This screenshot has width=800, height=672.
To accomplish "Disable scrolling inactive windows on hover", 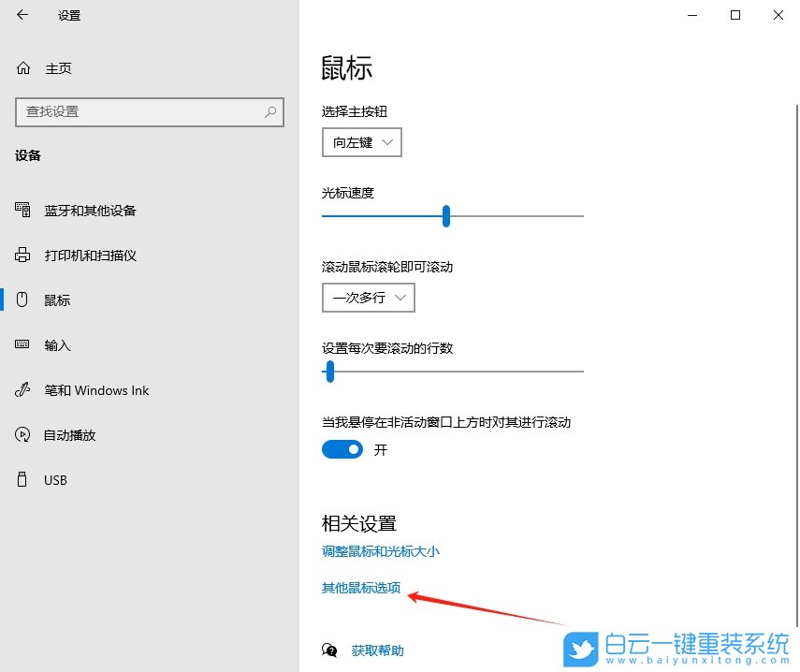I will (342, 449).
